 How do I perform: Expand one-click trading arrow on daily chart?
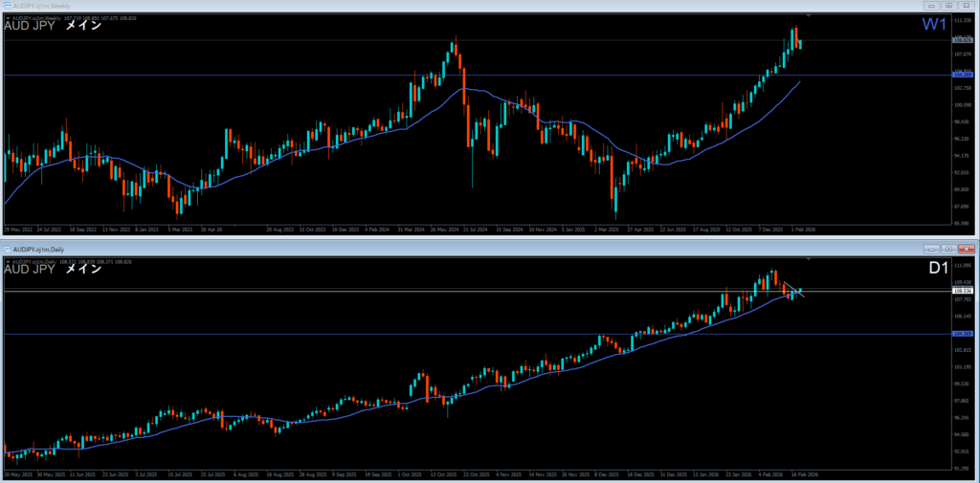(x=7, y=260)
